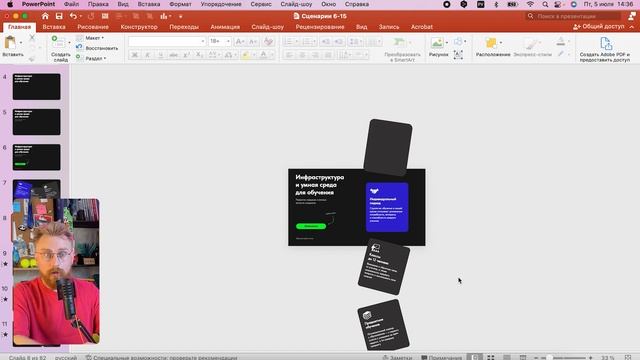Click the blue card on the slide
Viewport: 640px width, 360px height.
click(387, 207)
